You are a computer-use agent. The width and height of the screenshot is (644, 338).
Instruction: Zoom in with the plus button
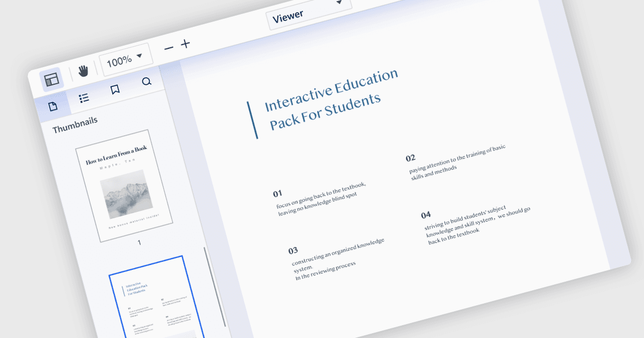point(186,43)
